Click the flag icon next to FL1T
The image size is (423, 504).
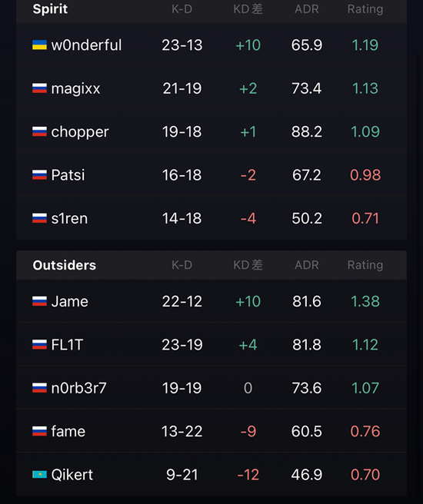click(39, 345)
